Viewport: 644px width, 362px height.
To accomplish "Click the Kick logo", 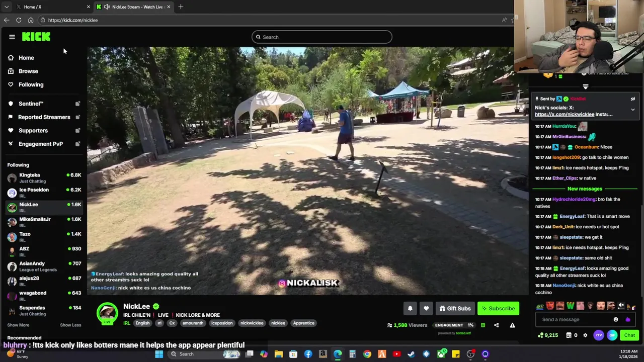I will tap(36, 37).
